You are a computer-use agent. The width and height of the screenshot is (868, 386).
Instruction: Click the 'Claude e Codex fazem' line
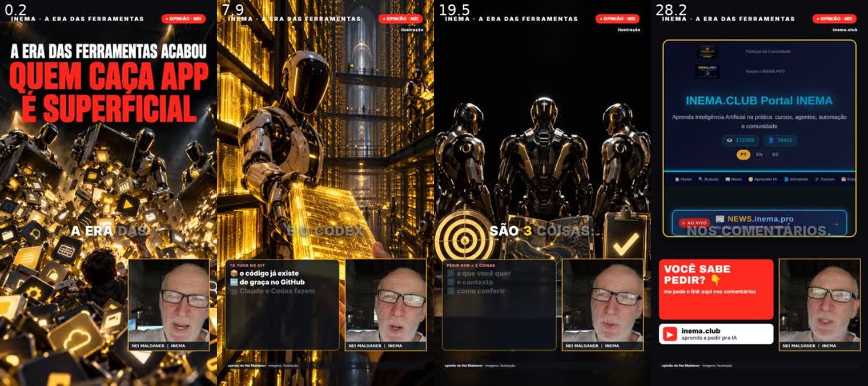[x=277, y=291]
